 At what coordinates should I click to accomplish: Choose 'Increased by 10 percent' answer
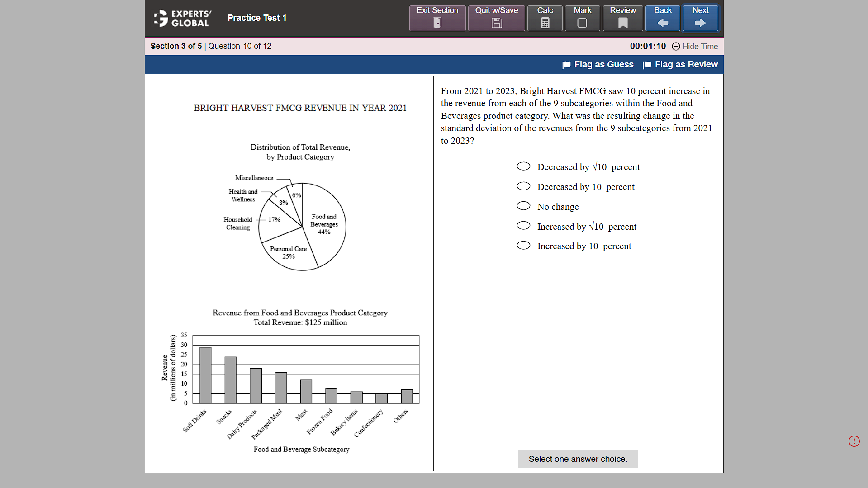click(x=523, y=245)
